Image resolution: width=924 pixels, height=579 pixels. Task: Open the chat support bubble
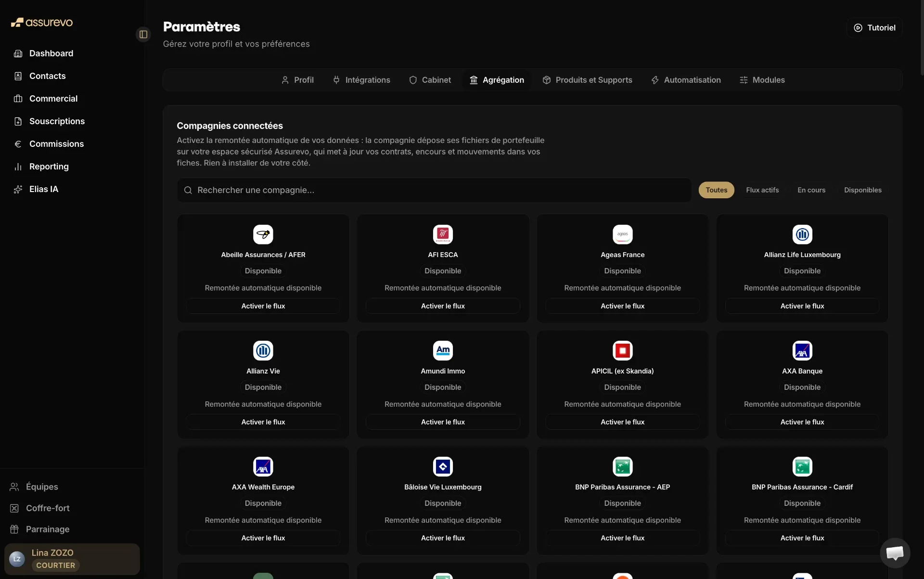pyautogui.click(x=895, y=553)
